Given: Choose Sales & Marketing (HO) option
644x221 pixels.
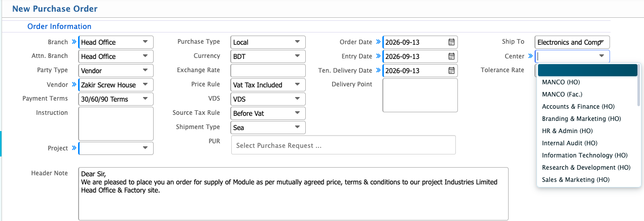Looking at the screenshot, I should 587,179.
